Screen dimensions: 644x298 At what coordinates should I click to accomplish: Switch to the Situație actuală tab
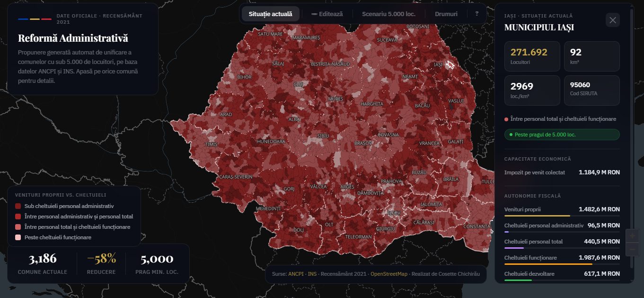271,14
